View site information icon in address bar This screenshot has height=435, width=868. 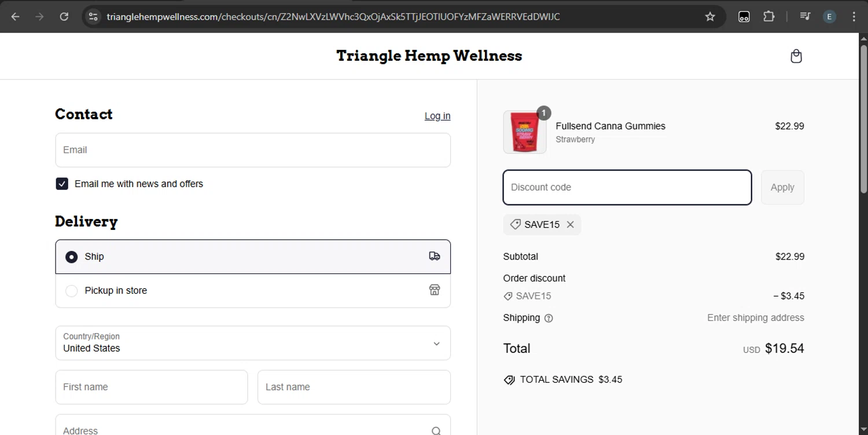(93, 17)
